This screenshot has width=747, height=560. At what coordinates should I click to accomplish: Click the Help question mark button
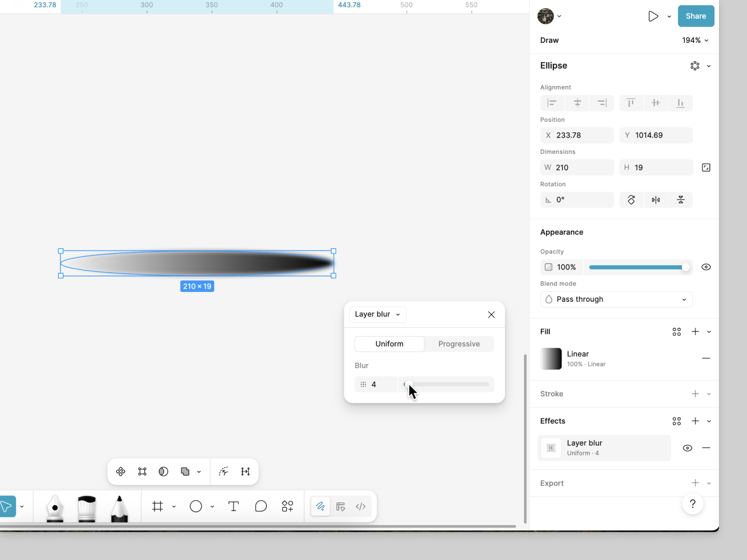[693, 504]
